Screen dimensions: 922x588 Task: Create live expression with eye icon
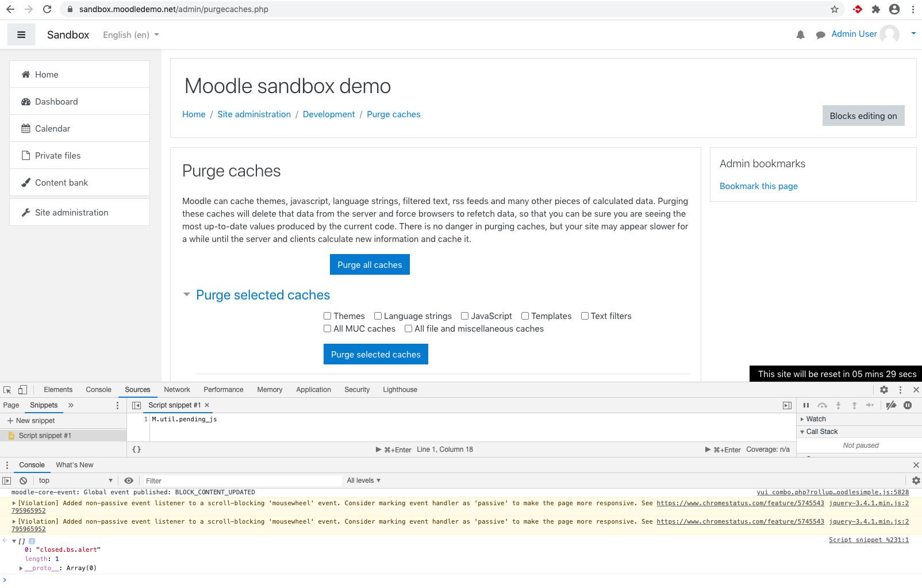129,481
